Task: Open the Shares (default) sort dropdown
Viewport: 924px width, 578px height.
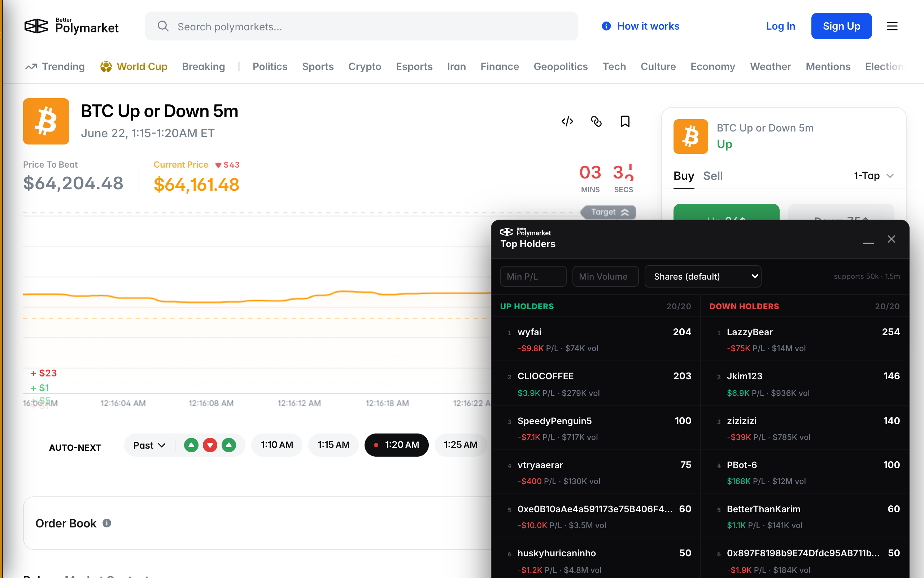Action: pyautogui.click(x=702, y=276)
